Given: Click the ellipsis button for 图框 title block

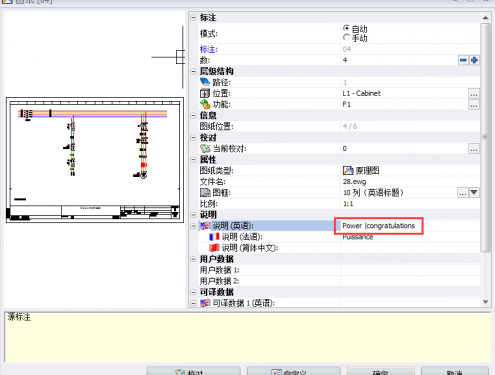Looking at the screenshot, I should click(463, 193).
